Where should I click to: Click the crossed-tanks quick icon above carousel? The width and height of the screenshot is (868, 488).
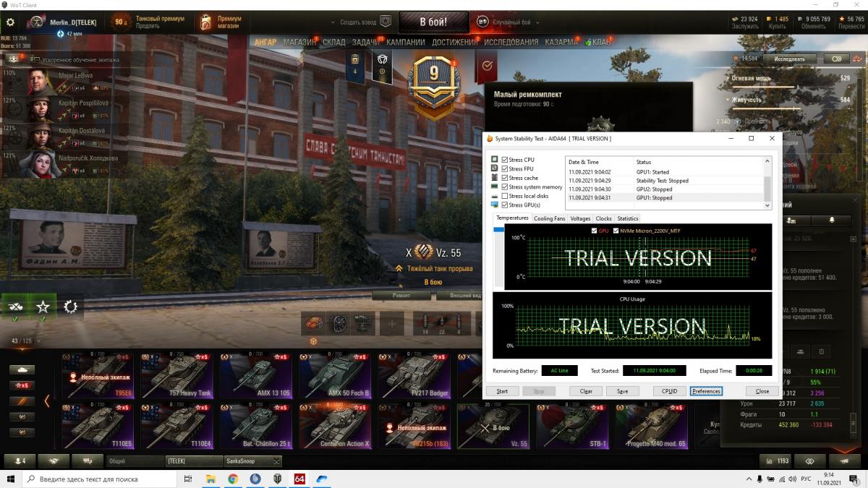(14, 307)
